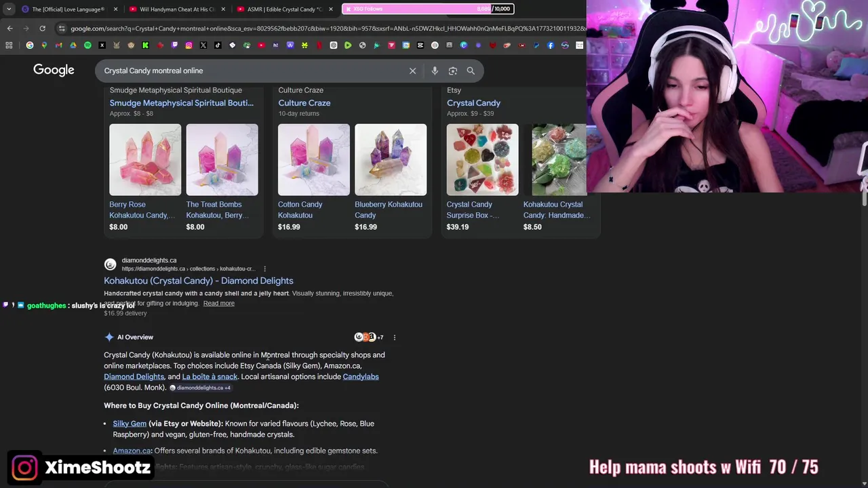868x488 pixels.
Task: Click the XSO Follows progress bar
Action: pos(428,9)
